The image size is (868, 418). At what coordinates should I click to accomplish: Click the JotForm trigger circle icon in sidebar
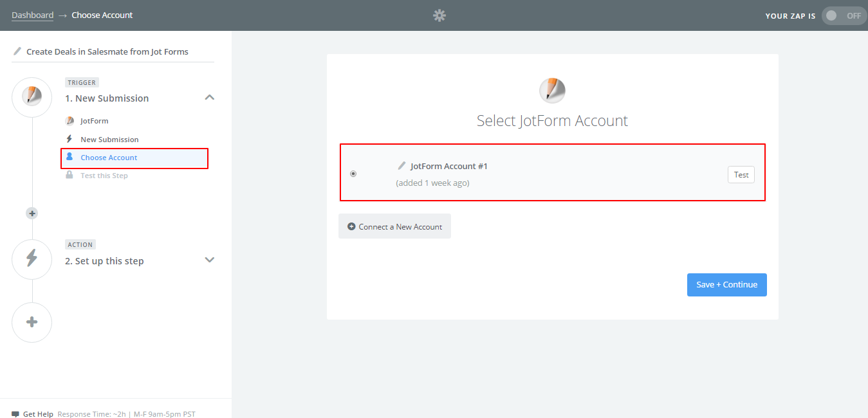tap(32, 97)
